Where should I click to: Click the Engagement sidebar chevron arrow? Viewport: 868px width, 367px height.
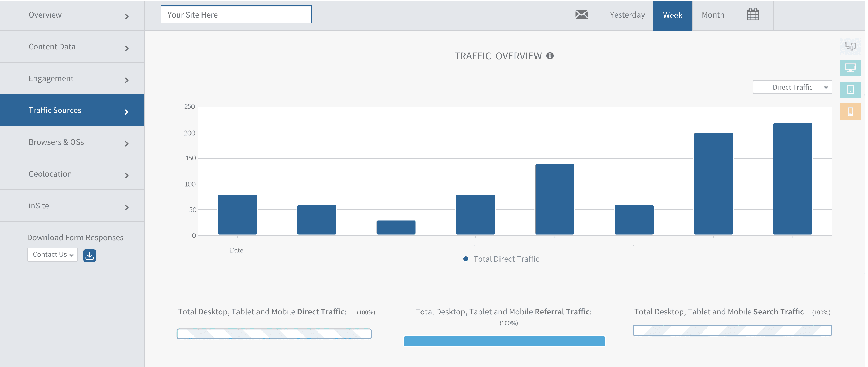click(x=127, y=80)
